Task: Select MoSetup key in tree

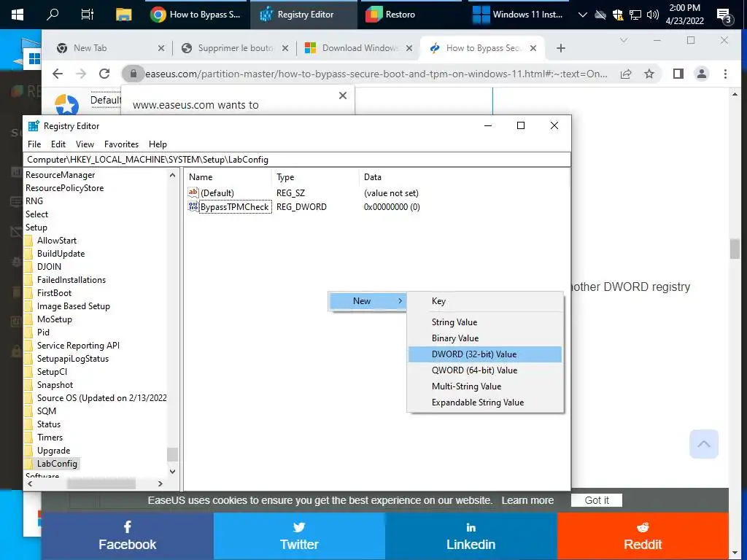Action: (54, 319)
